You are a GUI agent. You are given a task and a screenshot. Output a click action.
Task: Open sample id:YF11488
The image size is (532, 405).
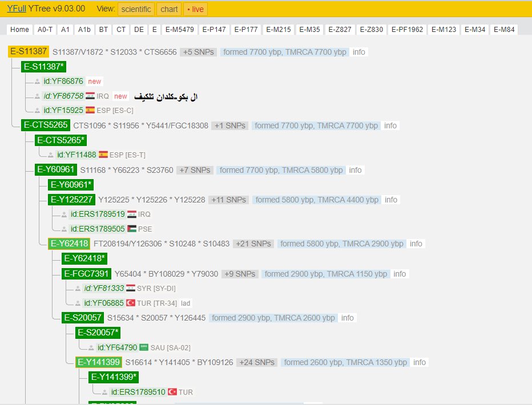click(76, 155)
